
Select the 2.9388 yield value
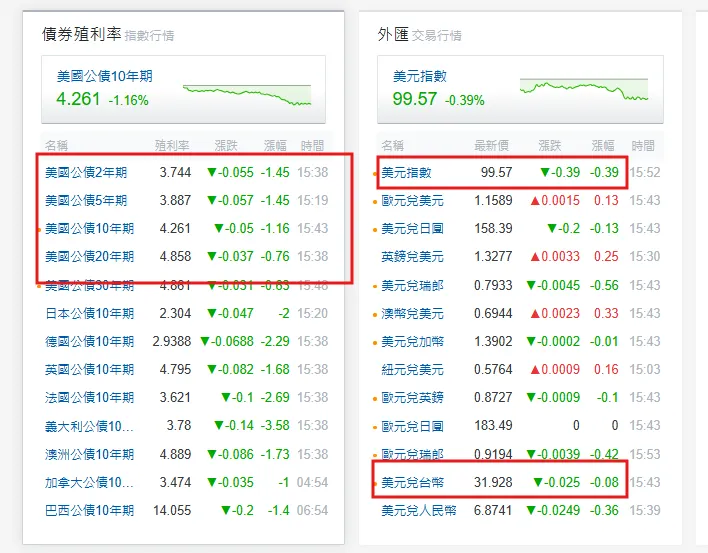coord(172,341)
